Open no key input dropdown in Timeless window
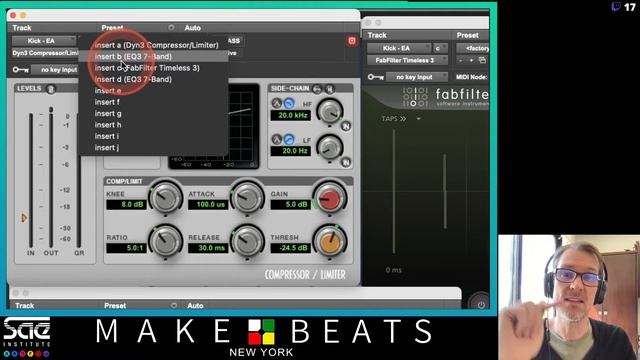This screenshot has width=640, height=360. [x=417, y=77]
